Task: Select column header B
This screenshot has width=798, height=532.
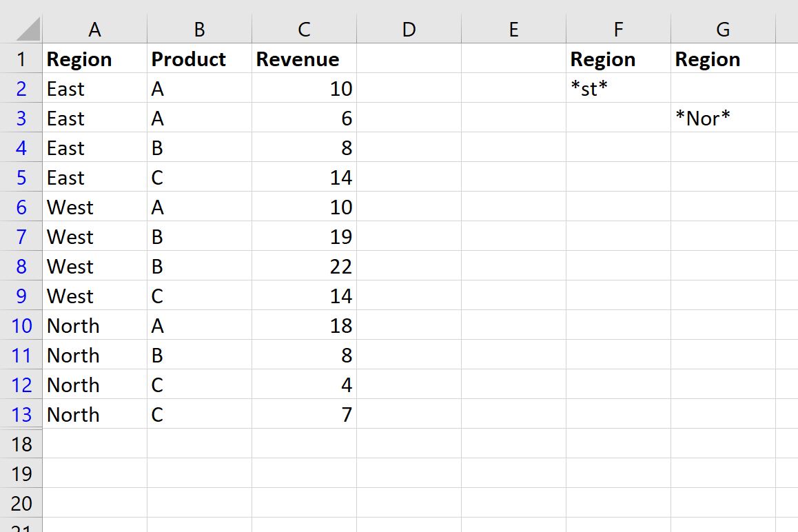Action: (x=198, y=29)
